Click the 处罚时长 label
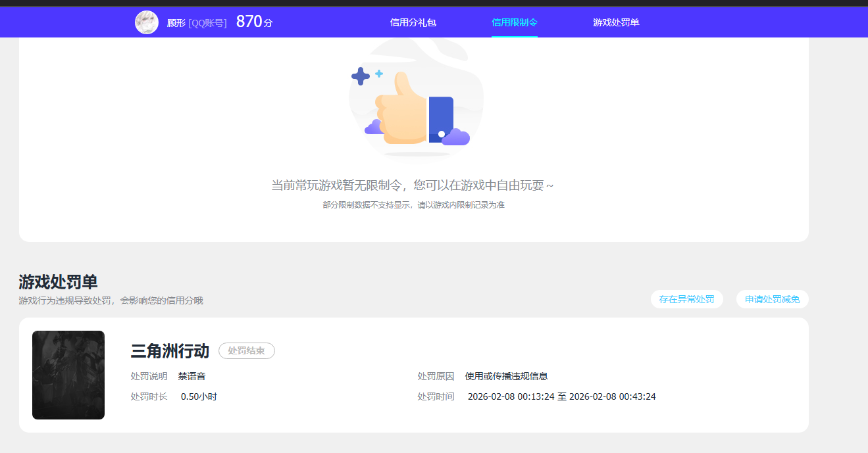This screenshot has width=868, height=453. [x=149, y=396]
